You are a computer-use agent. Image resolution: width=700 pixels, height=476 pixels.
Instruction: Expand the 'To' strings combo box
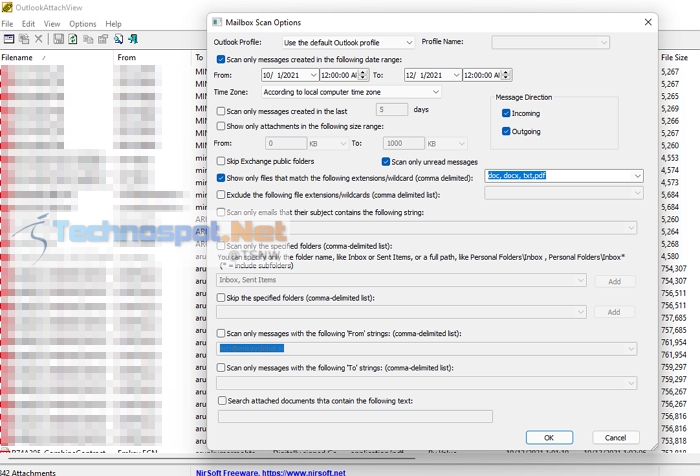pyautogui.click(x=631, y=383)
